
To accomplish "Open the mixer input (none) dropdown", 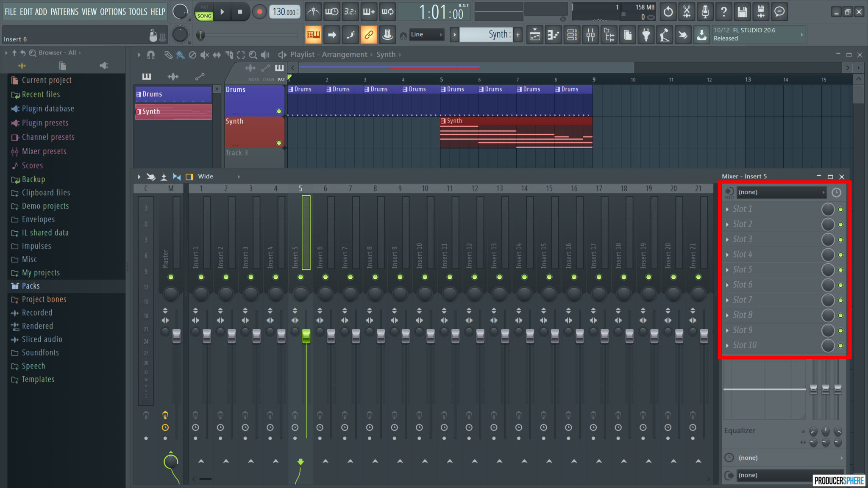I will pyautogui.click(x=782, y=192).
